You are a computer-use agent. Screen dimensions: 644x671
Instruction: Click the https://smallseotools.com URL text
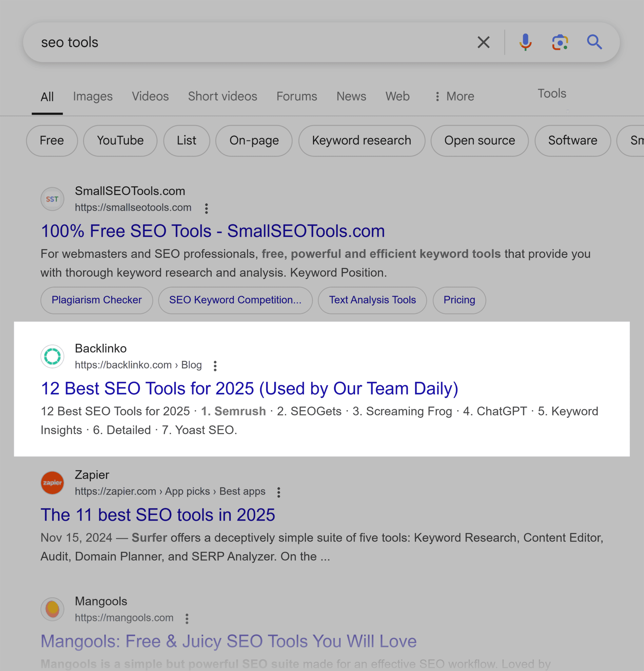(133, 207)
